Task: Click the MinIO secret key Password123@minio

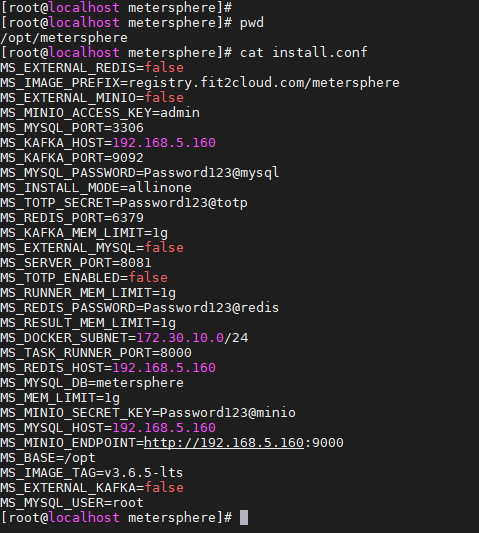Action: click(227, 413)
